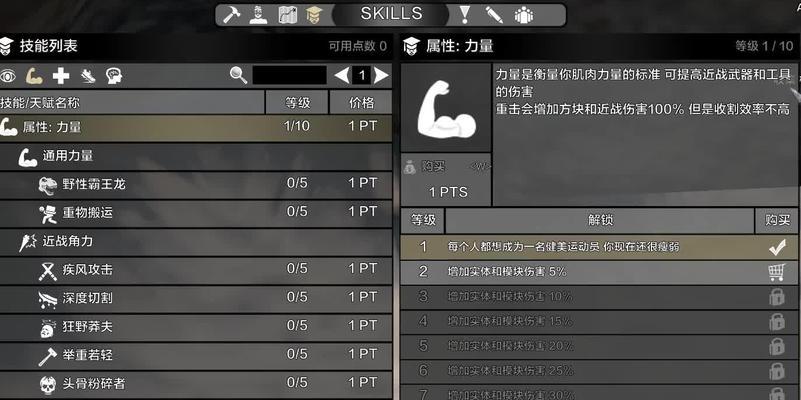The width and height of the screenshot is (801, 400).
Task: Open the crafting hammer tab icon
Action: point(231,14)
